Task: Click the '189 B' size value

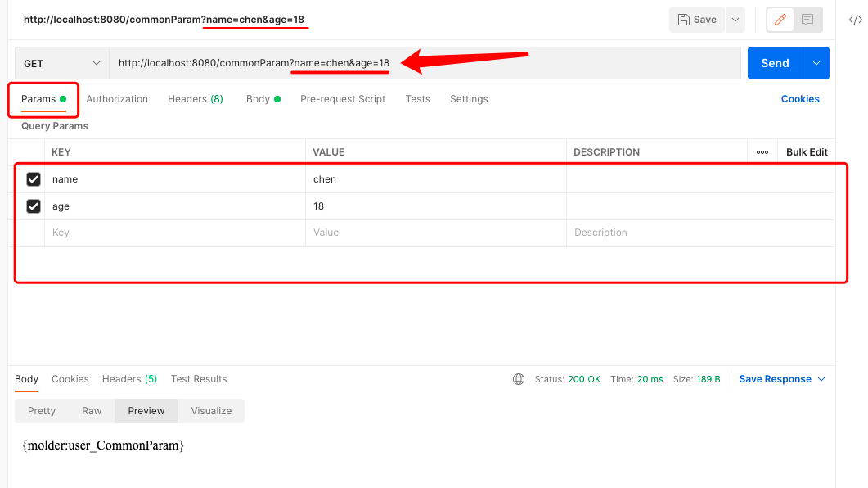Action: pyautogui.click(x=708, y=379)
